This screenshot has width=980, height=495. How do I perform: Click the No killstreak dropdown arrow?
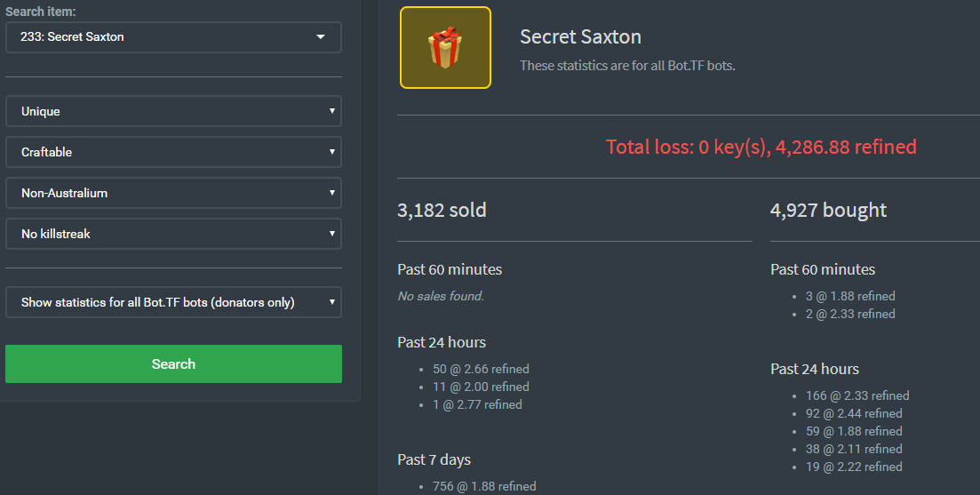point(332,233)
